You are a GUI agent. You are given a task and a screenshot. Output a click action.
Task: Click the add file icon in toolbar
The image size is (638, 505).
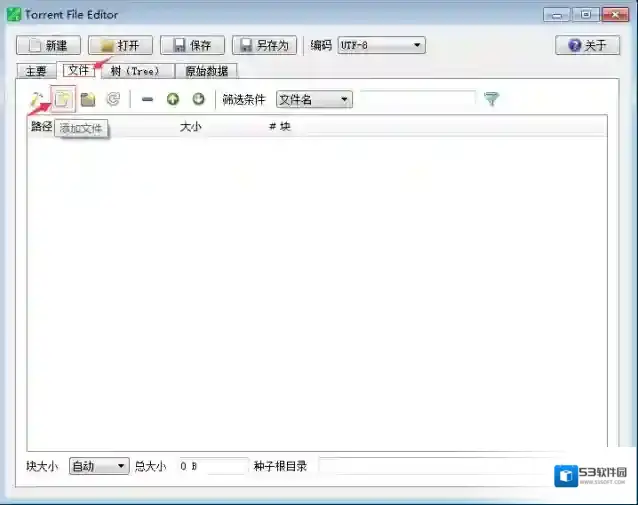point(62,99)
